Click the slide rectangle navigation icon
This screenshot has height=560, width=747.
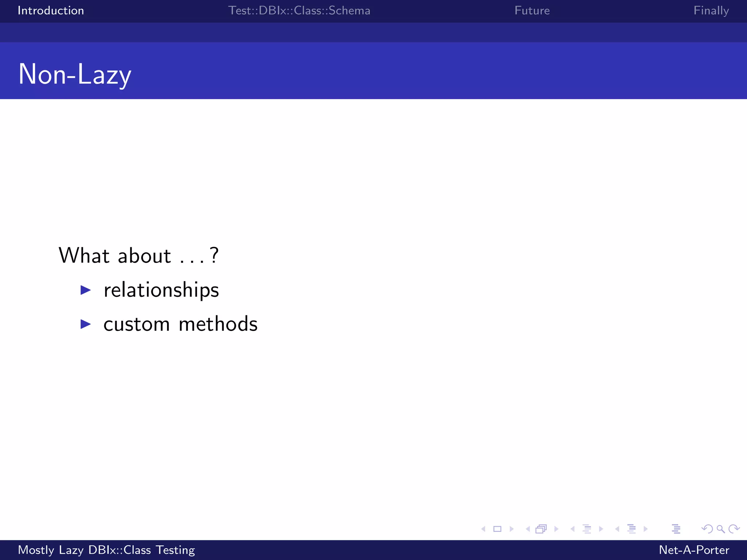pos(497,529)
